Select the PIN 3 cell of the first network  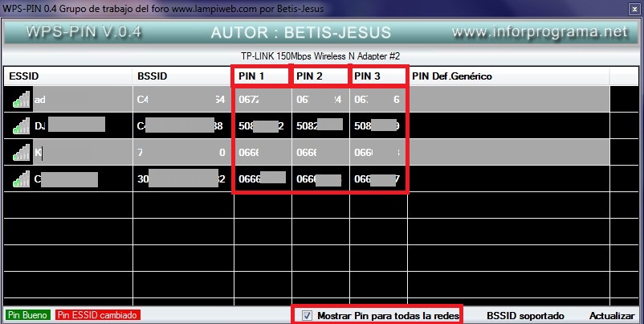378,100
